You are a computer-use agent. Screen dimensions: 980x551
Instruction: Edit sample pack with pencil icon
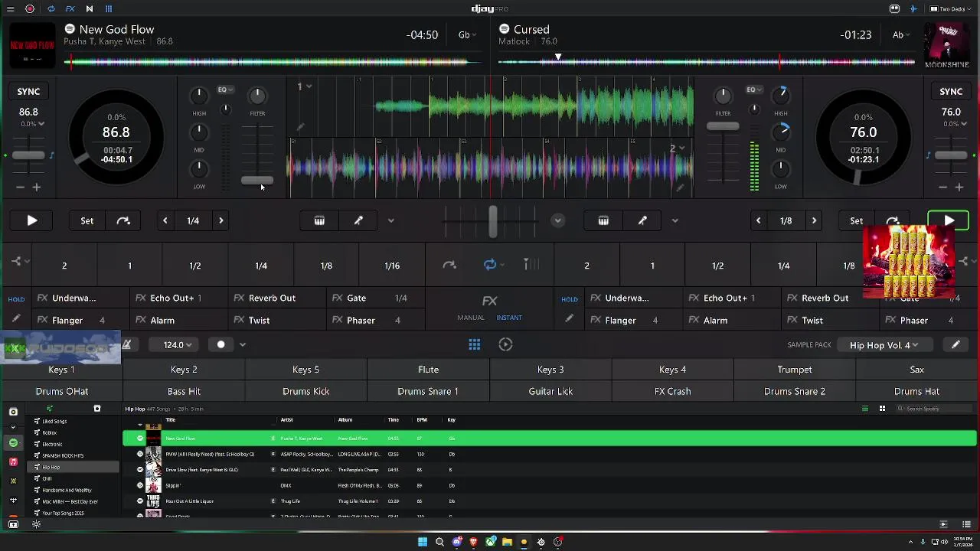click(955, 345)
